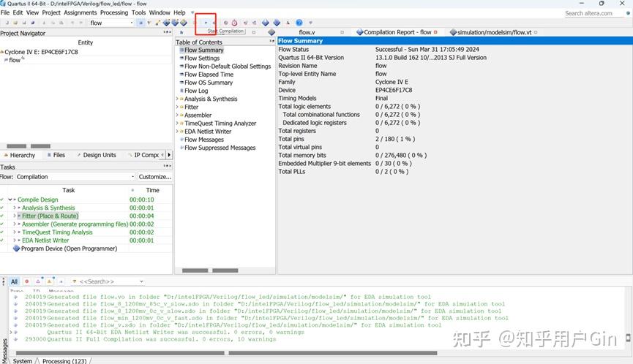Image resolution: width=633 pixels, height=364 pixels.
Task: Switch to the Files tab
Action: [56, 155]
